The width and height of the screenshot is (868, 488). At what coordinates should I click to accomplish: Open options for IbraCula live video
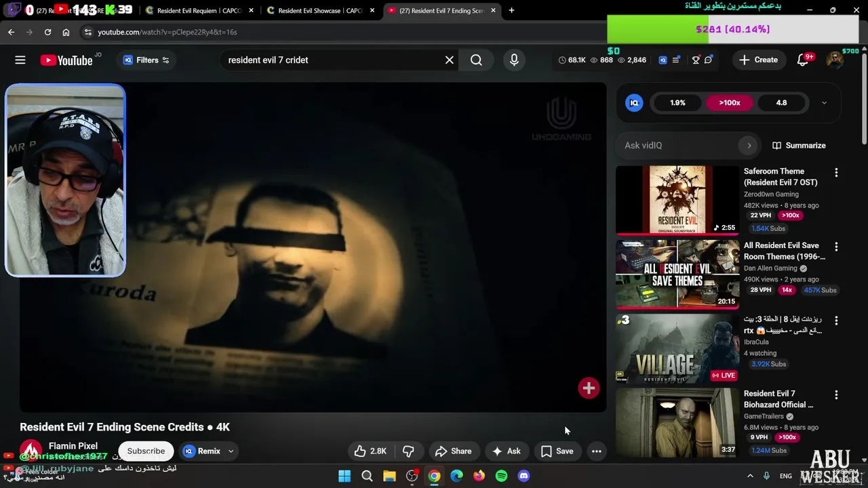click(836, 321)
